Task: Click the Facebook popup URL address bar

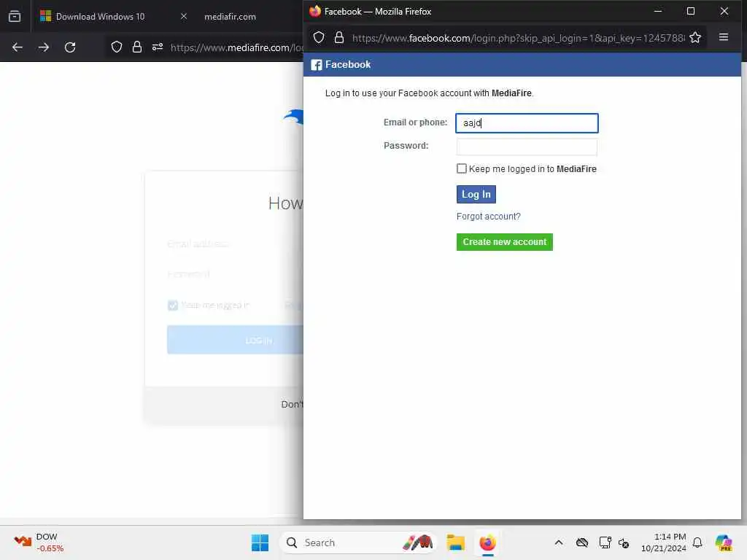Action: pyautogui.click(x=518, y=38)
